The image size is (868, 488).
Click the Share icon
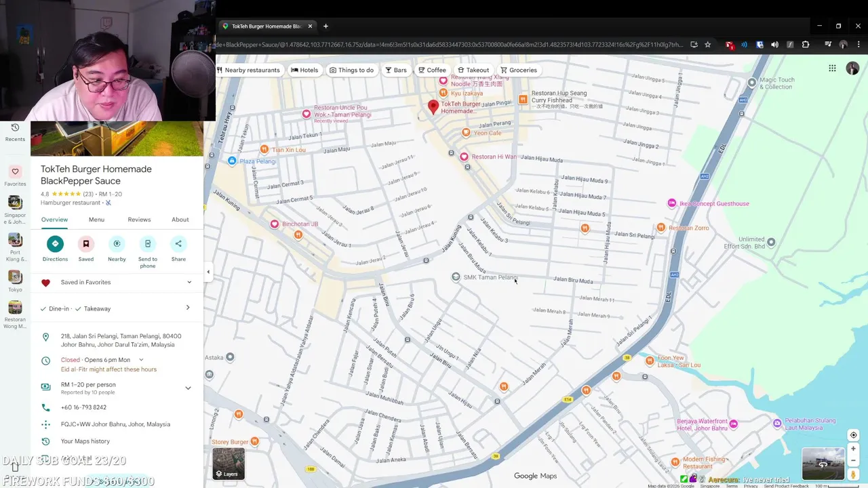tap(178, 244)
